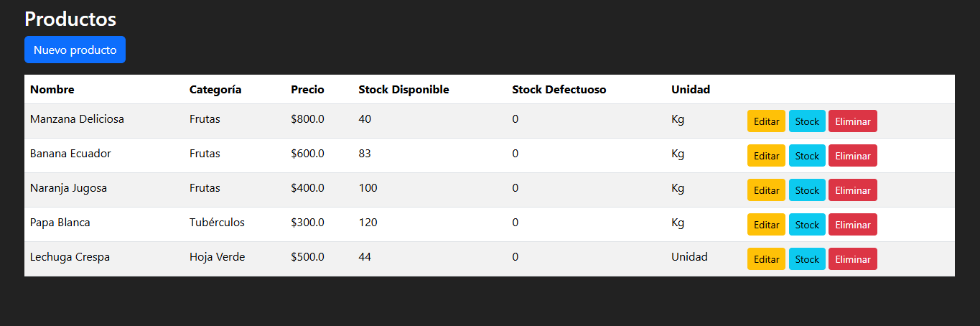980x326 pixels.
Task: Open Stock for Papa Blanca
Action: 807,225
